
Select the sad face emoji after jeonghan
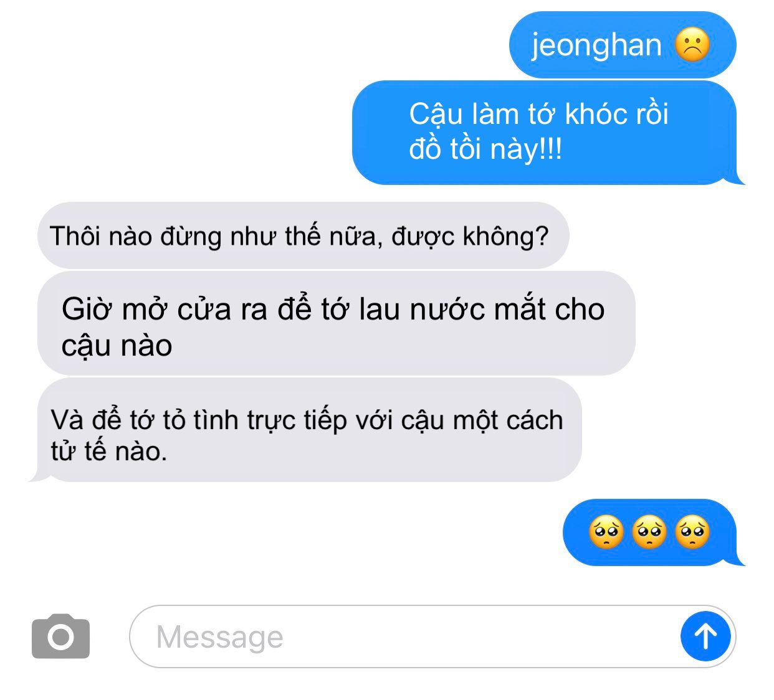tap(692, 45)
